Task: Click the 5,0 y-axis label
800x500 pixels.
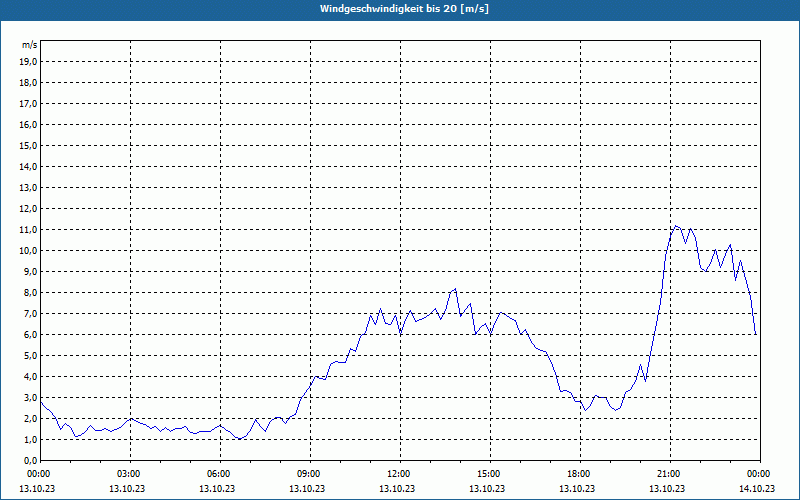Action: pyautogui.click(x=30, y=356)
